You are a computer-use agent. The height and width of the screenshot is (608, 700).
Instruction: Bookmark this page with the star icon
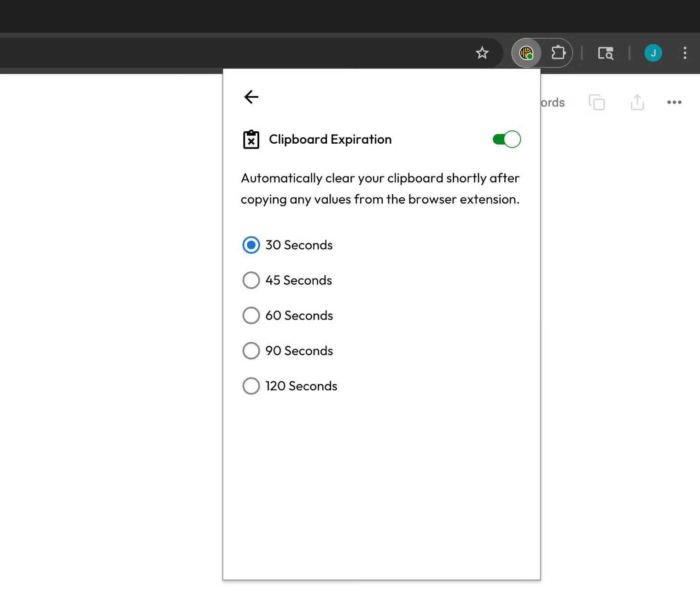click(482, 53)
